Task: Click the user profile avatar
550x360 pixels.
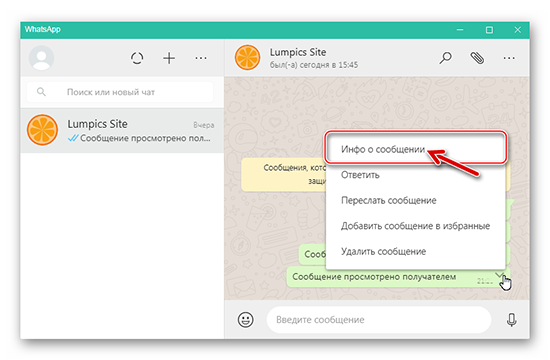Action: tap(41, 58)
